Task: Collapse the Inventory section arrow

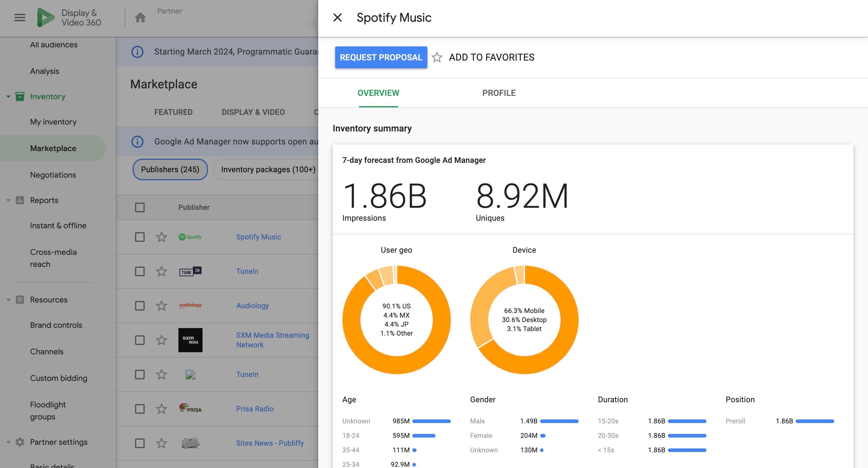Action: (8, 97)
